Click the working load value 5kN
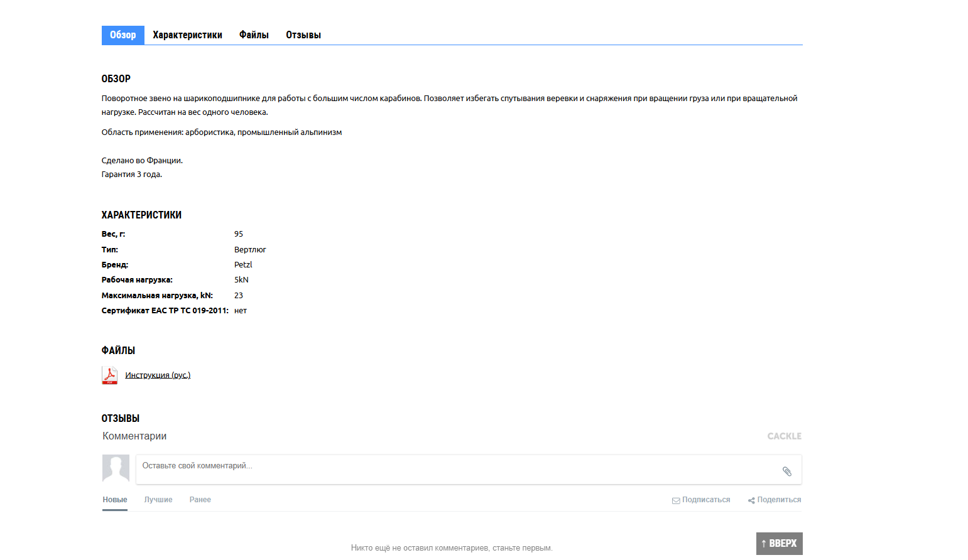The width and height of the screenshot is (968, 560). click(241, 280)
